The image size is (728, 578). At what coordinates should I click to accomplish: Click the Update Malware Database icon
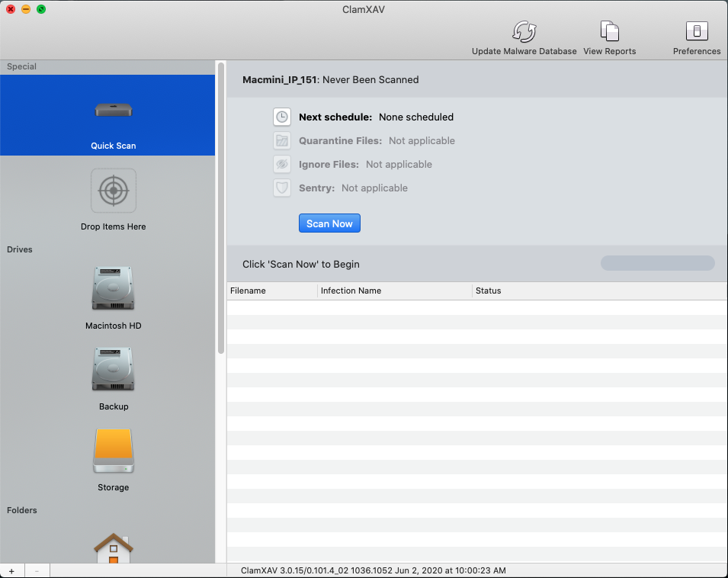[x=524, y=31]
